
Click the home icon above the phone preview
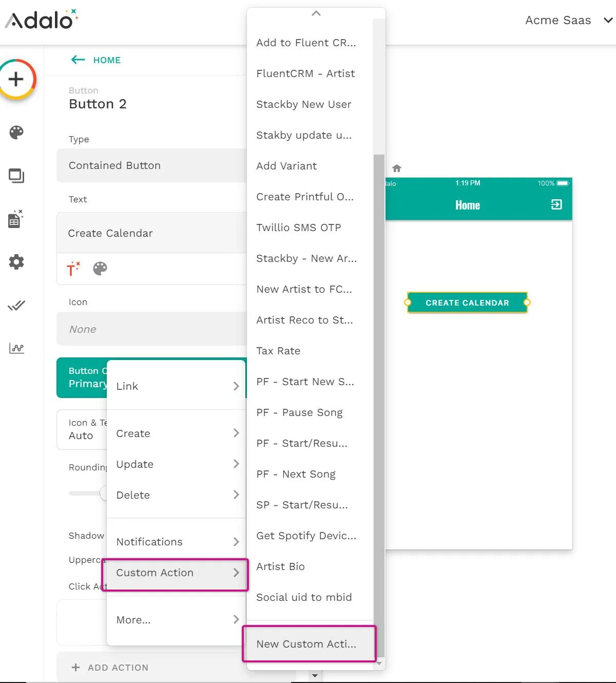point(397,168)
